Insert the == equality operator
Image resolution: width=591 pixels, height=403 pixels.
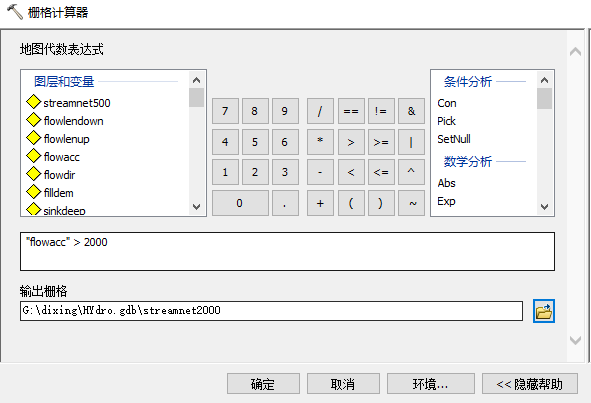pyautogui.click(x=351, y=111)
